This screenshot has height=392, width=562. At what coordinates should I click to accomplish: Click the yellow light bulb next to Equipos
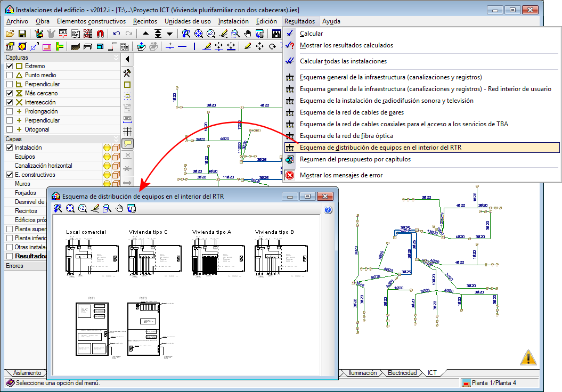(x=107, y=157)
